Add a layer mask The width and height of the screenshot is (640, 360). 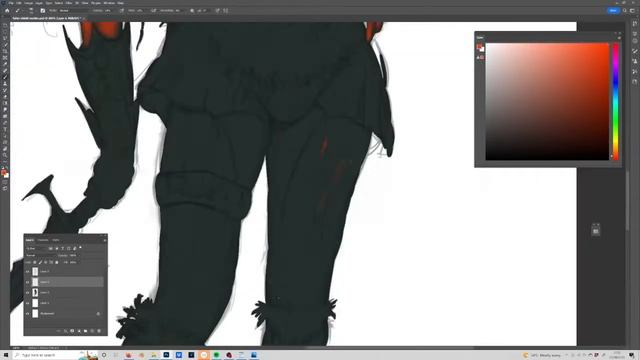(x=72, y=331)
